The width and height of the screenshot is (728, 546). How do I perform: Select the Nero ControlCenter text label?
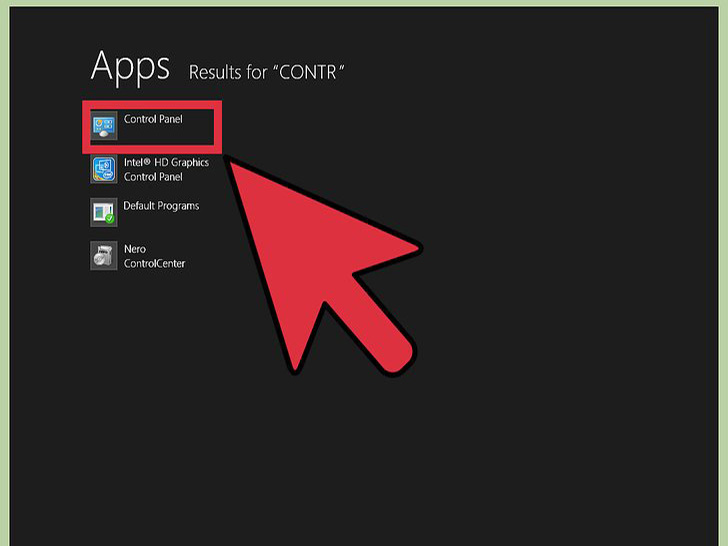click(x=154, y=256)
